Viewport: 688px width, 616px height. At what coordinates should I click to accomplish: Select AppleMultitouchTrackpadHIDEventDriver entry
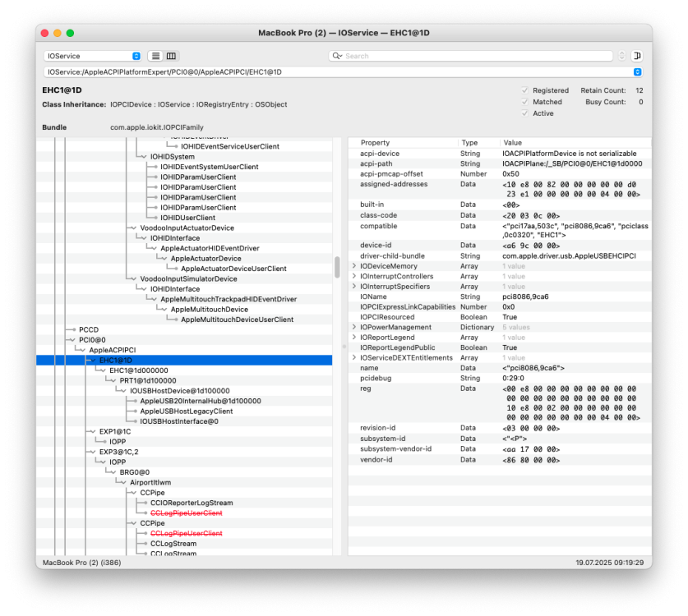pos(229,299)
